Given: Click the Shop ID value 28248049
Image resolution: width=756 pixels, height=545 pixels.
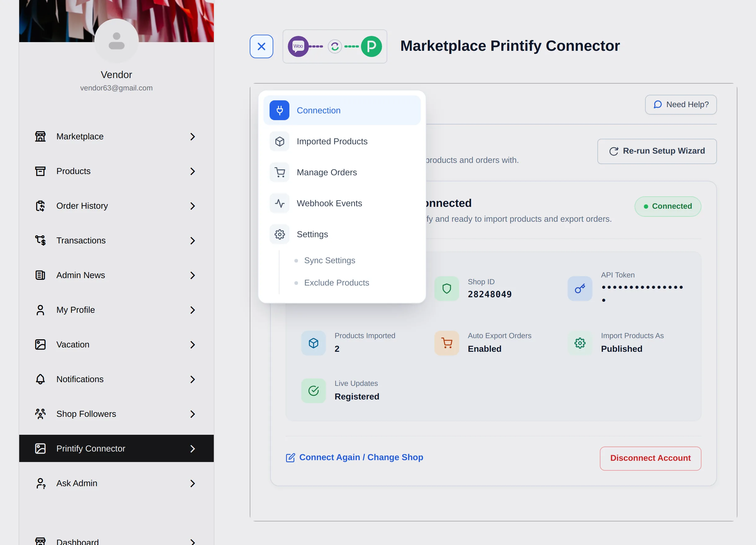Looking at the screenshot, I should 490,294.
